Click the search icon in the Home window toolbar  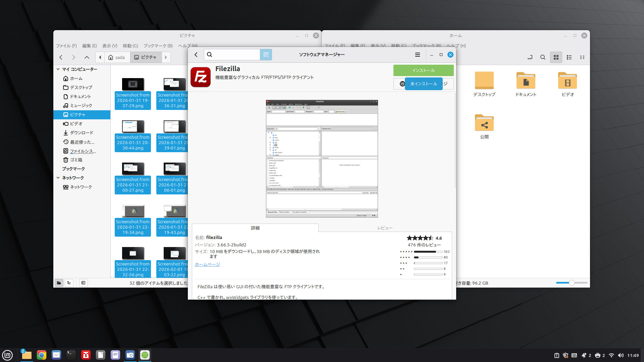point(543,57)
